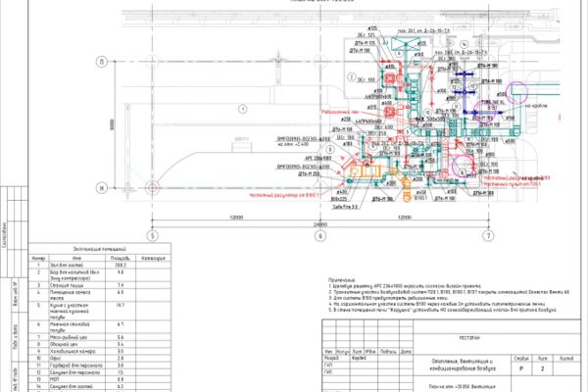This screenshot has height=392, width=588.
Task: Click the 'Овощной цех' table row
Action: tap(100, 344)
